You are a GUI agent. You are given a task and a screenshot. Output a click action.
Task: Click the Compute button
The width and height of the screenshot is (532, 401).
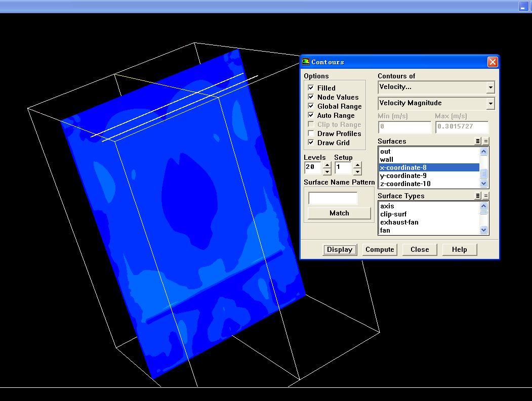coord(380,249)
